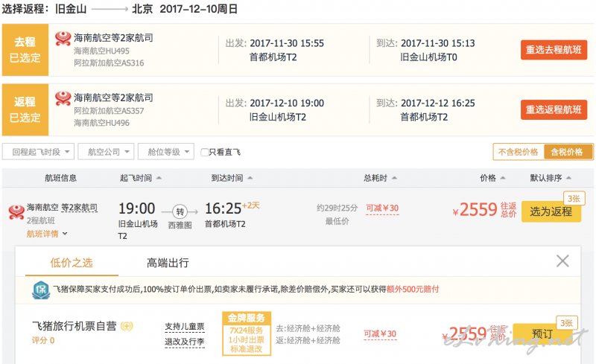Viewport: 596px width, 364px height.
Task: Open the 回程起飞时段 dropdown
Action: click(x=39, y=152)
